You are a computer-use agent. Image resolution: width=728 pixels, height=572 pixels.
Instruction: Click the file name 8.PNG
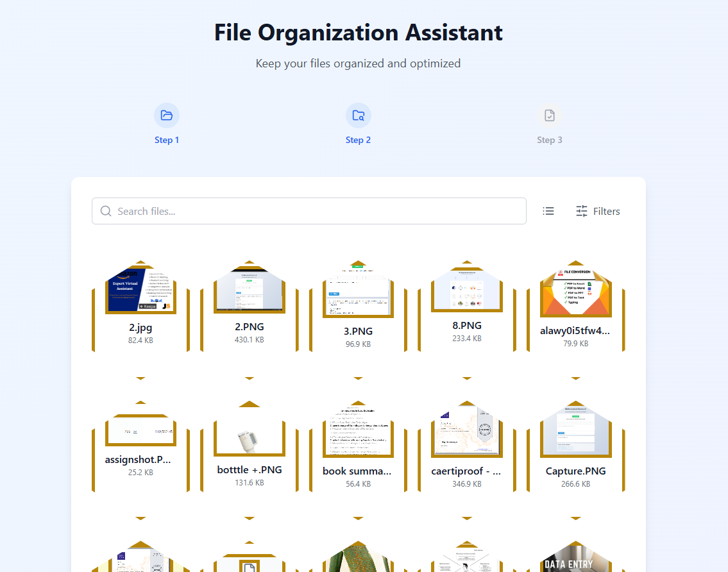point(467,326)
